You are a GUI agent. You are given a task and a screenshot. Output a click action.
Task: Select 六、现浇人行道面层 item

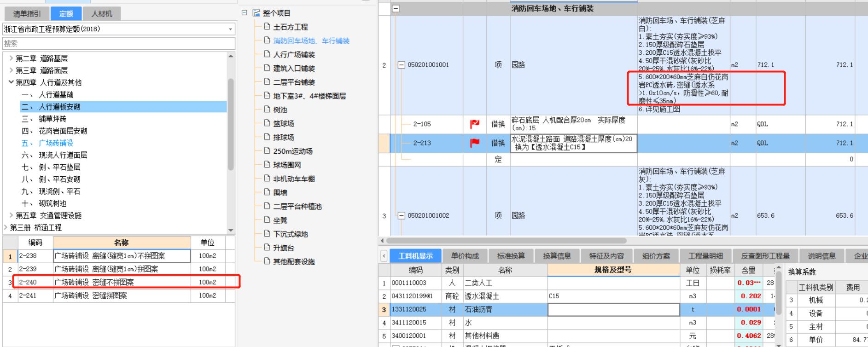[x=54, y=155]
